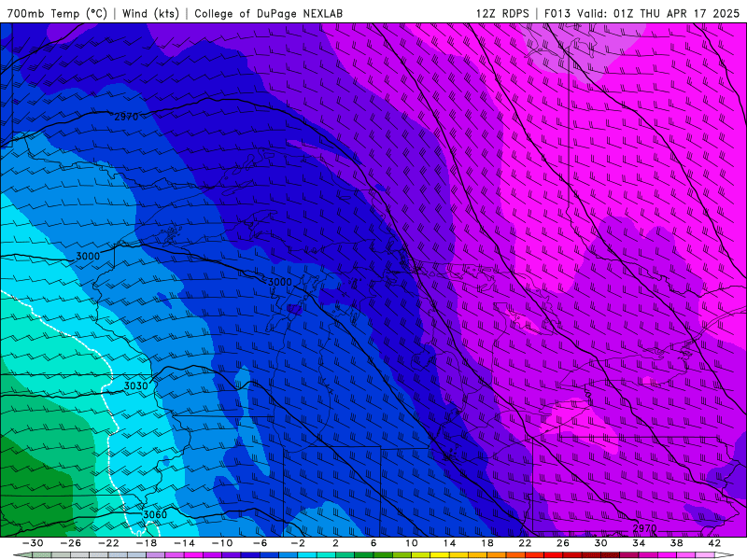The width and height of the screenshot is (747, 560).
Task: Click the -2 value on the color scale
Action: [298, 543]
